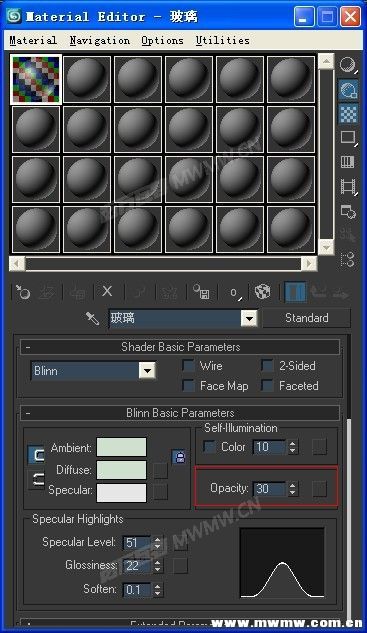The image size is (367, 633).
Task: Open the Utilities menu
Action: [x=222, y=40]
